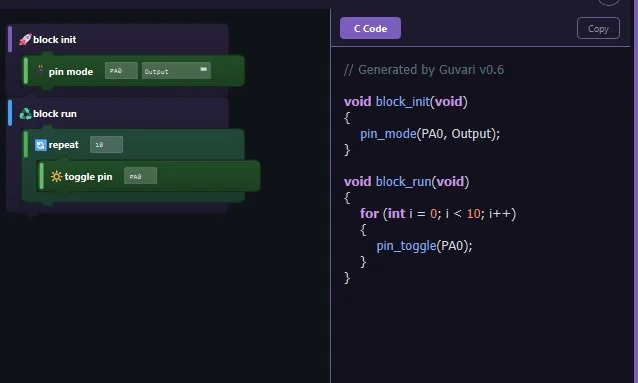The width and height of the screenshot is (638, 383).
Task: Click the plug icon on pin mode block
Action: point(40,71)
